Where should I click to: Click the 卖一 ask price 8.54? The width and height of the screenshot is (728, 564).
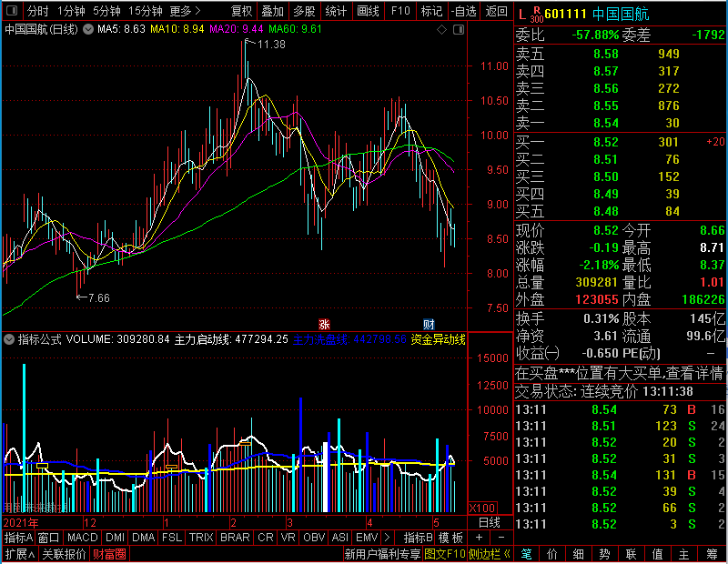606,123
